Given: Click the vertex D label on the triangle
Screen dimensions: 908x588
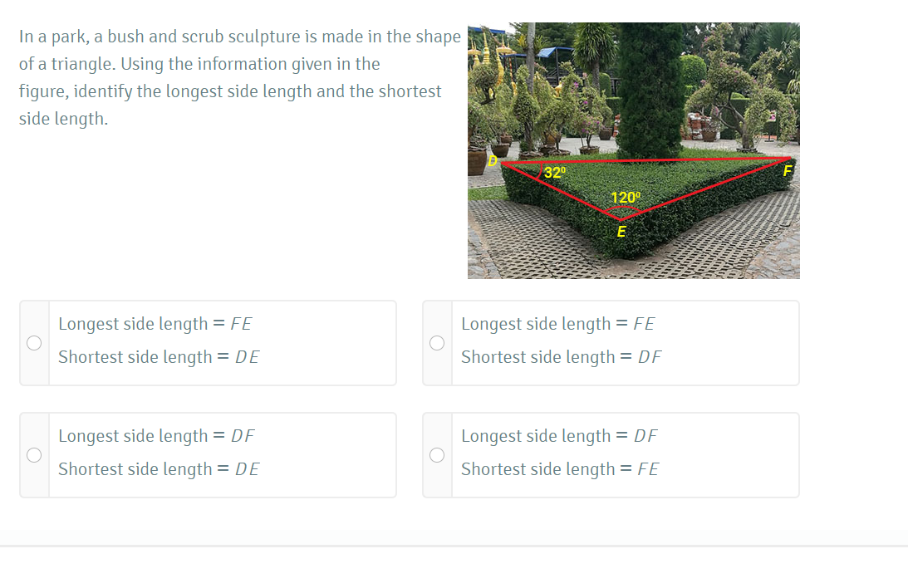Looking at the screenshot, I should pyautogui.click(x=493, y=161).
